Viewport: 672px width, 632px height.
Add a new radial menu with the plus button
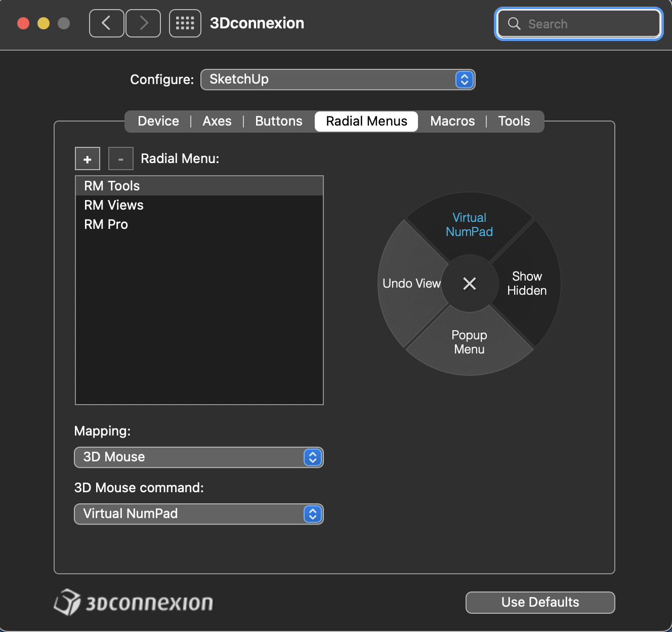click(x=88, y=159)
